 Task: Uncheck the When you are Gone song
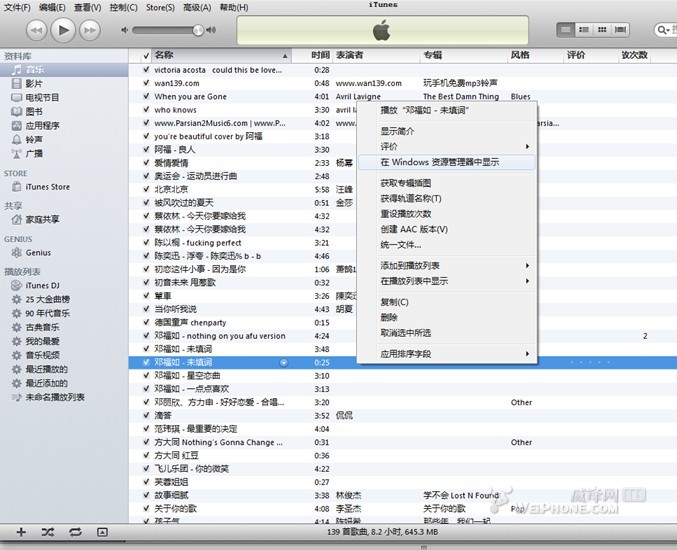pos(146,96)
